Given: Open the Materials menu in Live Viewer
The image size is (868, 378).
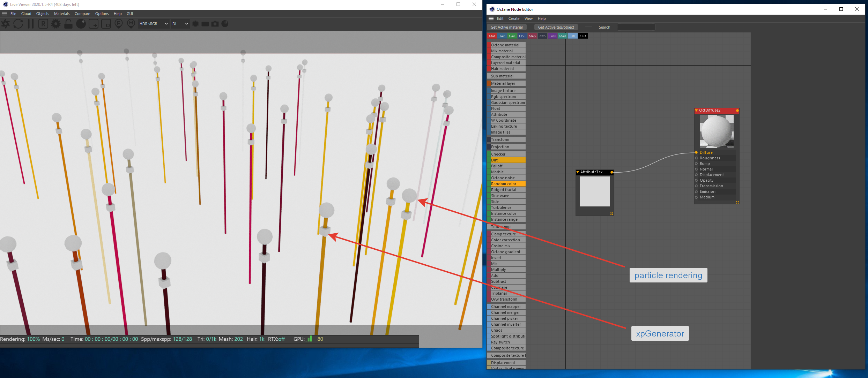Looking at the screenshot, I should click(x=62, y=14).
